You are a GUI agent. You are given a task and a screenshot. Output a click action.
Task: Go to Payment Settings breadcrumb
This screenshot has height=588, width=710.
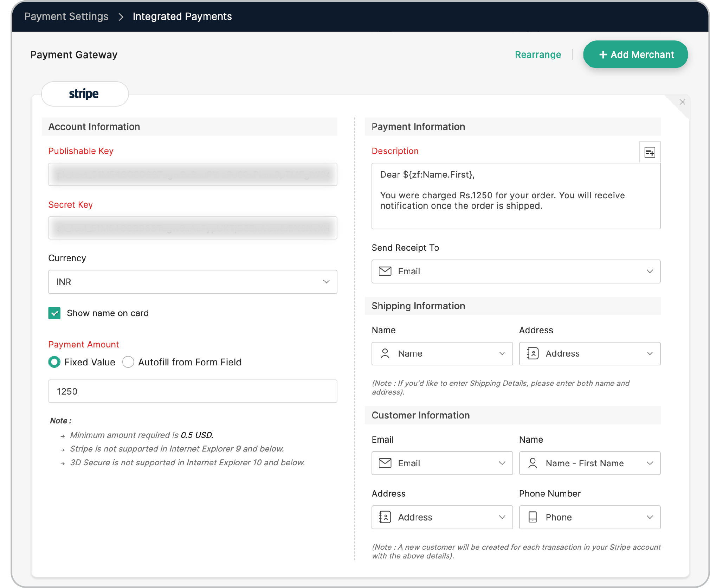coord(66,16)
